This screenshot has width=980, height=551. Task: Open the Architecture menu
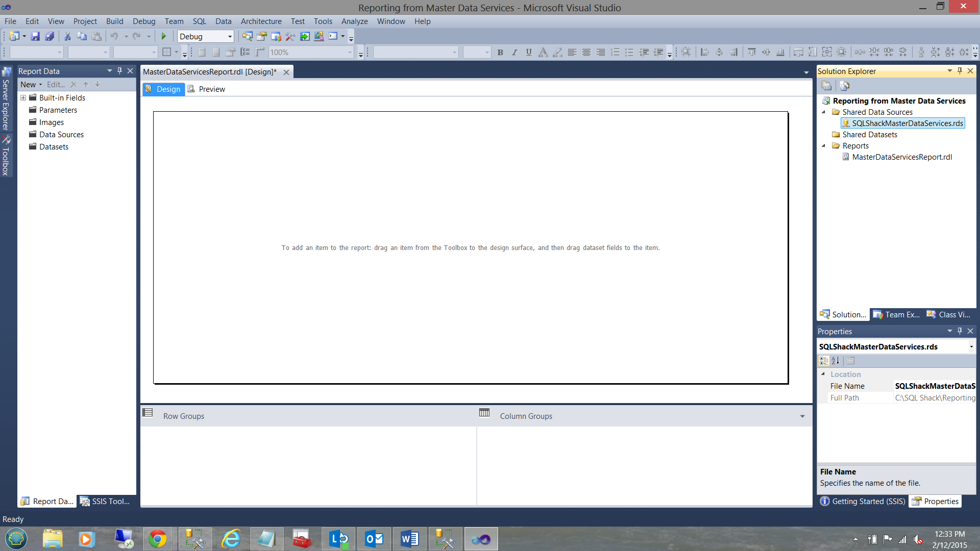(261, 21)
